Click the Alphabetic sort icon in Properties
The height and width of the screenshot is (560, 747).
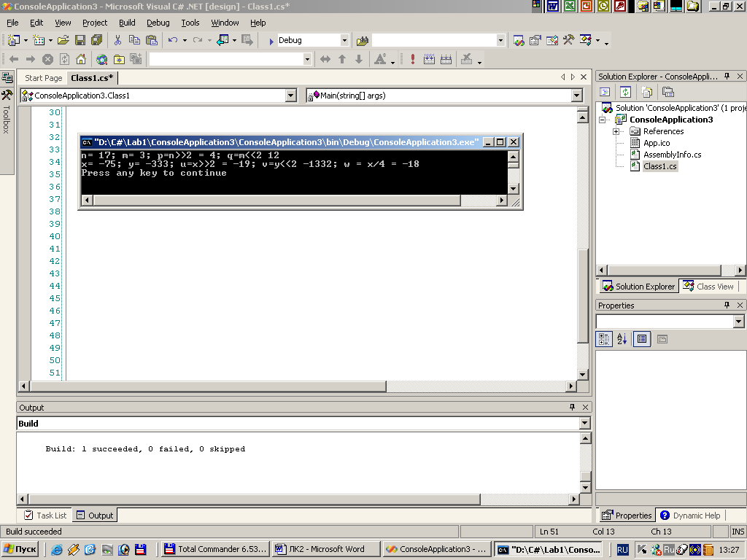[622, 339]
